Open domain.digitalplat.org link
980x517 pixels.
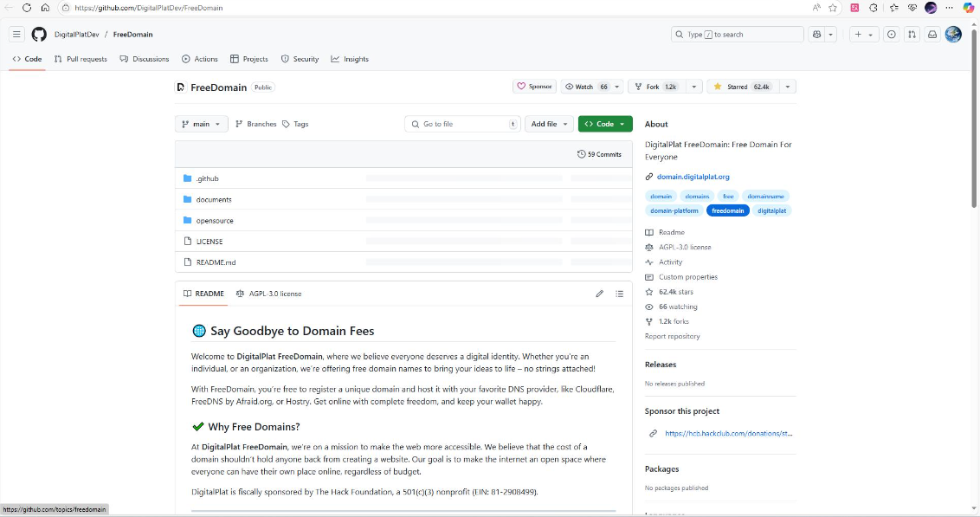click(x=693, y=177)
